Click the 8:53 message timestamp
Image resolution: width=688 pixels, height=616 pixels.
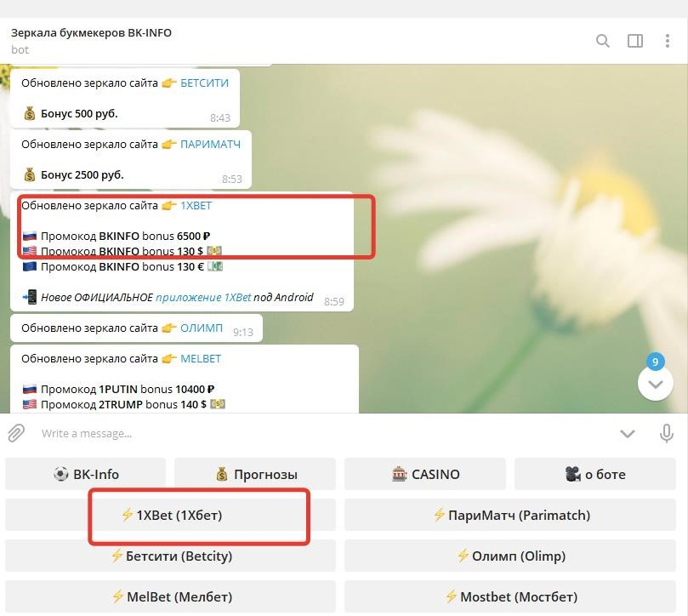click(x=231, y=179)
